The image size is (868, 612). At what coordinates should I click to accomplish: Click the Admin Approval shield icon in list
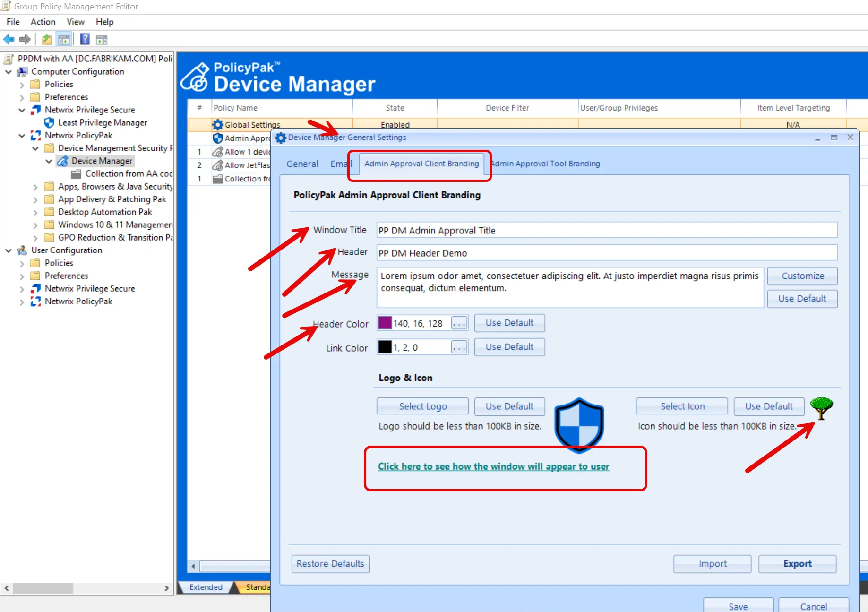tap(218, 138)
